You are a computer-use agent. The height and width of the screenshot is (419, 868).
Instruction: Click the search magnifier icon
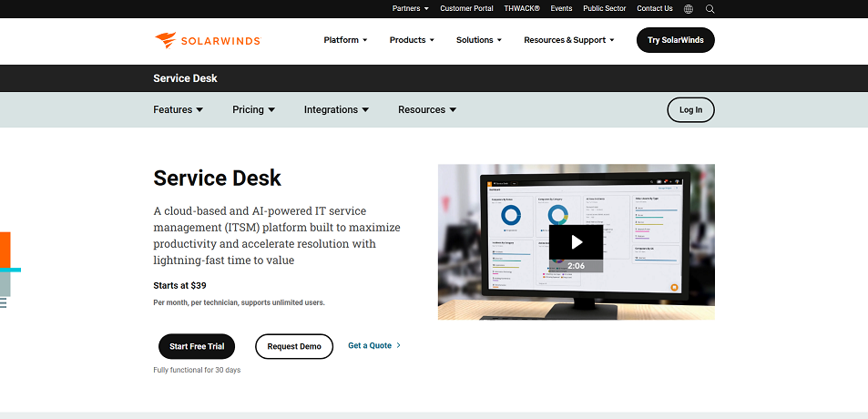coord(710,9)
